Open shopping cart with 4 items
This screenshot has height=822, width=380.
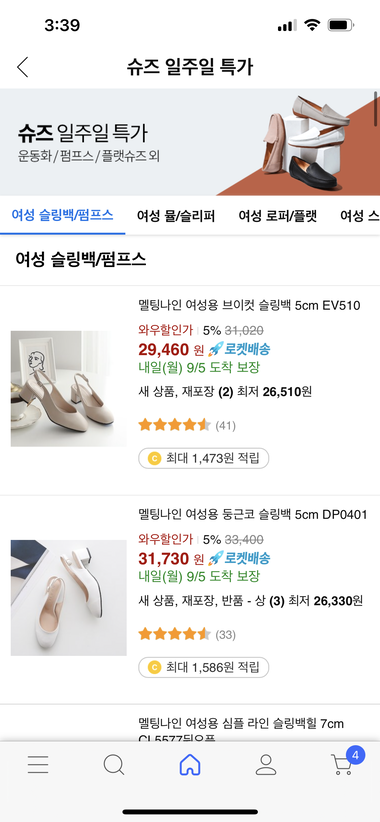tap(346, 762)
